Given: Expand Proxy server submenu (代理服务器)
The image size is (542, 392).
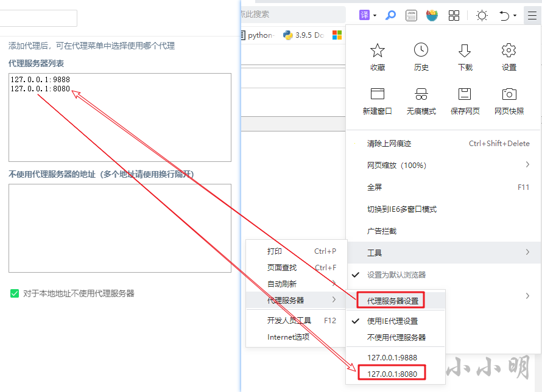Looking at the screenshot, I should 296,300.
